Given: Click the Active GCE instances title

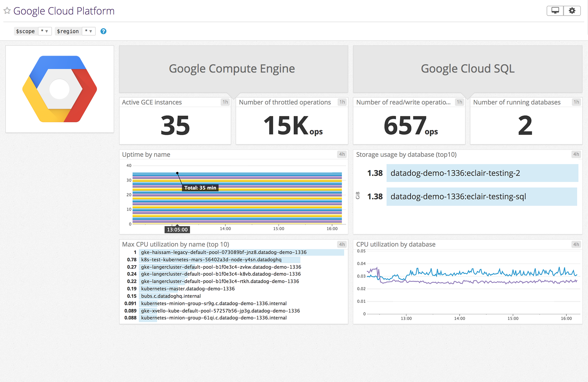Looking at the screenshot, I should pyautogui.click(x=152, y=102).
